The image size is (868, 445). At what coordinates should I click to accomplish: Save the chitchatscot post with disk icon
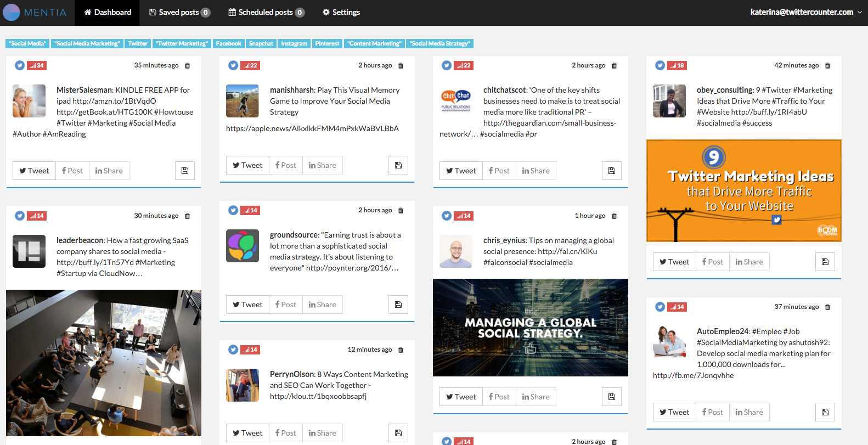612,171
